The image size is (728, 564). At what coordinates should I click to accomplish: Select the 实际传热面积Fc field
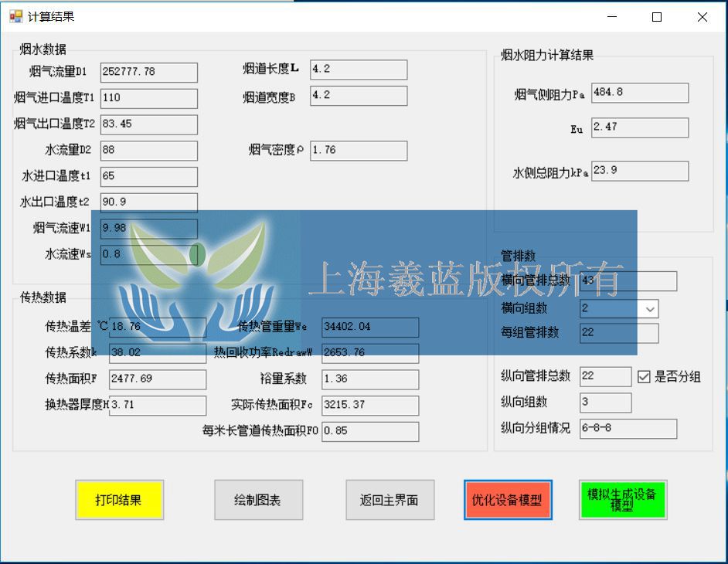click(x=370, y=406)
